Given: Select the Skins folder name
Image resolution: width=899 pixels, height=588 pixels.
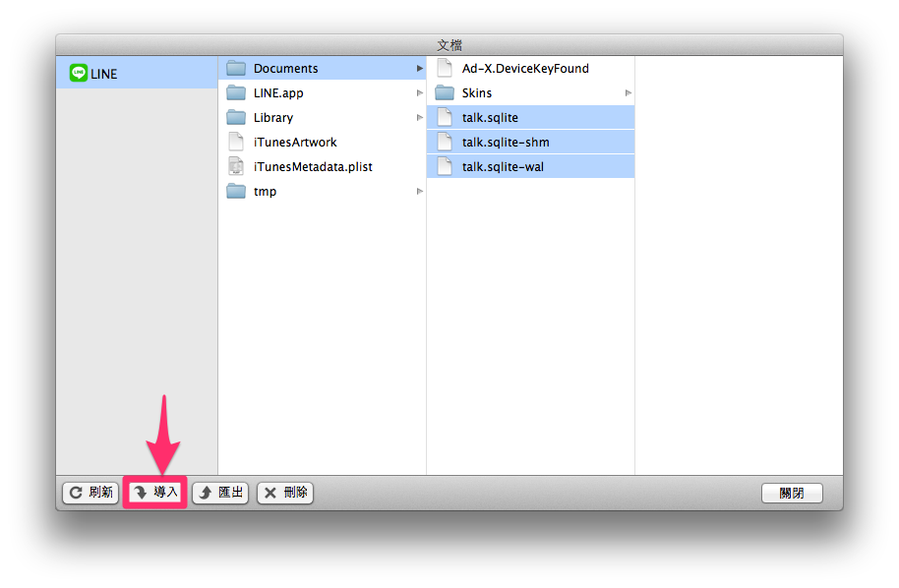Looking at the screenshot, I should coord(476,92).
